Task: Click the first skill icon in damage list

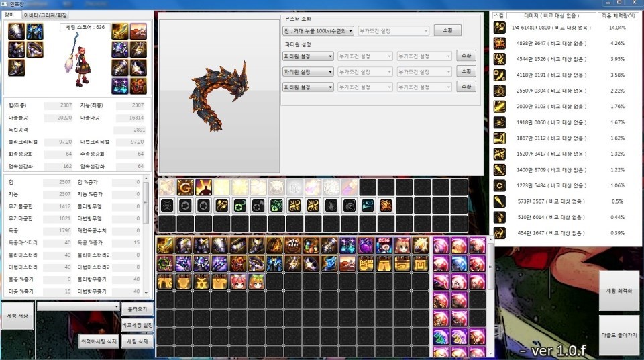Action: [x=500, y=28]
